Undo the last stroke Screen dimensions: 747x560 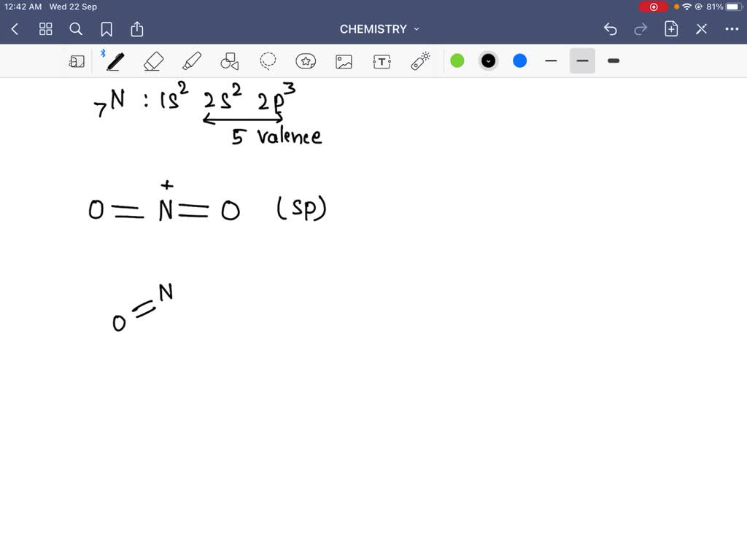[611, 29]
